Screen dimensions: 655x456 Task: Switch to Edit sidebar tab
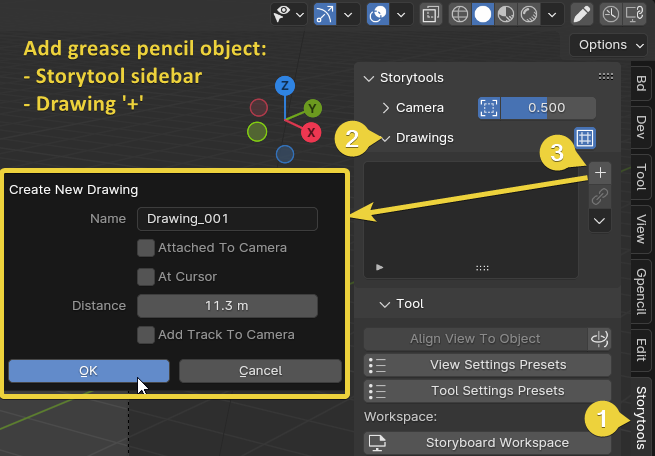(x=642, y=350)
